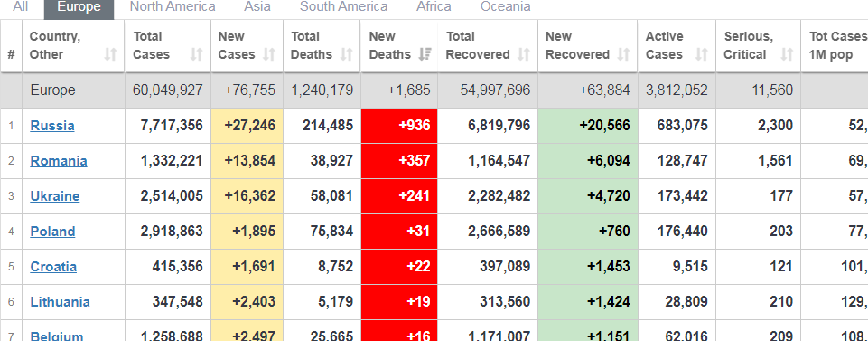Open the Poland country link
The width and height of the screenshot is (868, 341).
(x=52, y=232)
